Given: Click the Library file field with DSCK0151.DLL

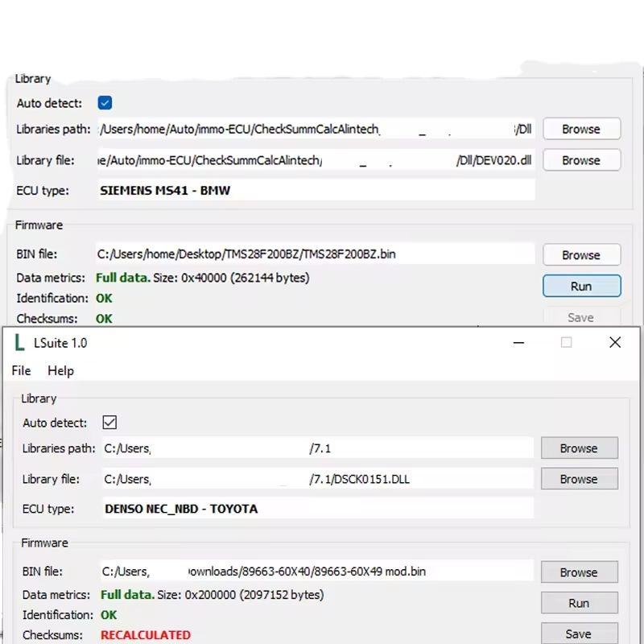Looking at the screenshot, I should coord(318,479).
